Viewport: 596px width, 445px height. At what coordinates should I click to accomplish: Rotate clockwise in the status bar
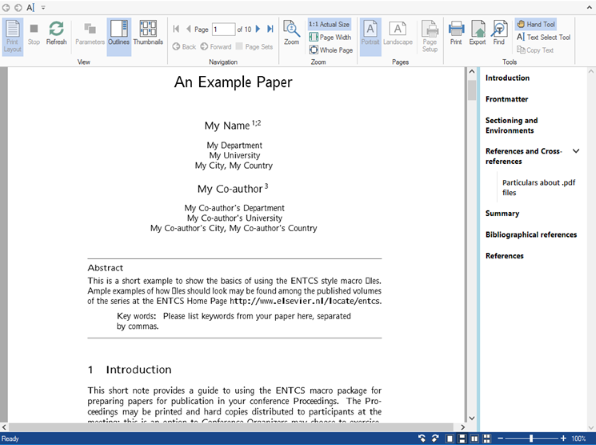[x=435, y=439]
